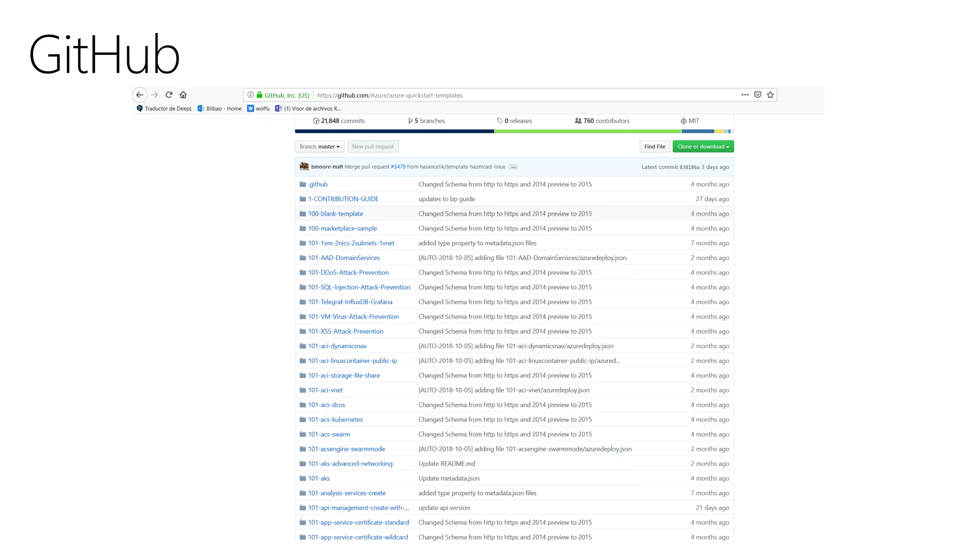Click the Find File button
This screenshot has width=980, height=551.
(x=654, y=146)
